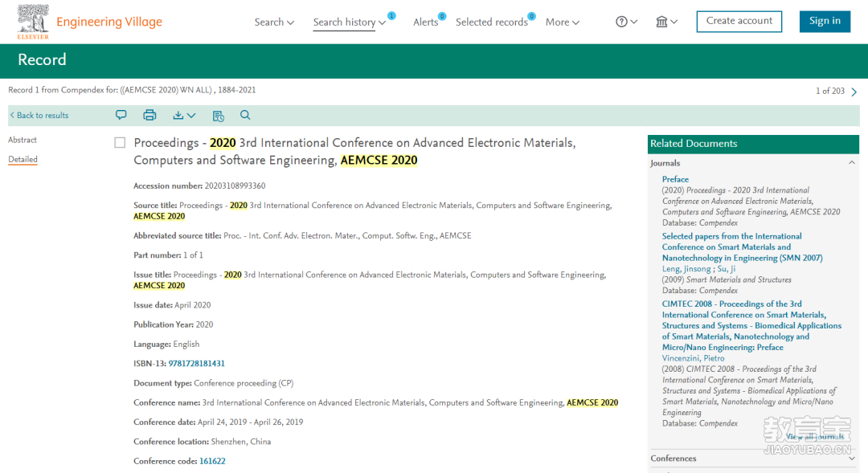This screenshot has height=473, width=868.
Task: Click the Record page heading
Action: click(x=42, y=59)
